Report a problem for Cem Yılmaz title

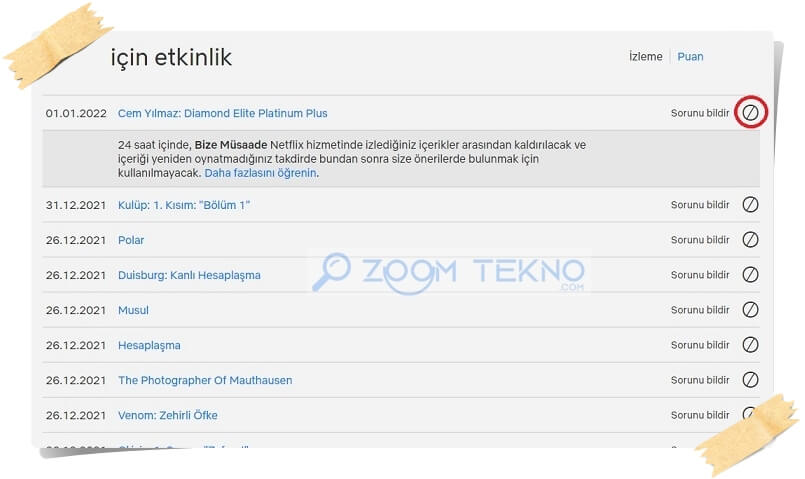[x=700, y=113]
